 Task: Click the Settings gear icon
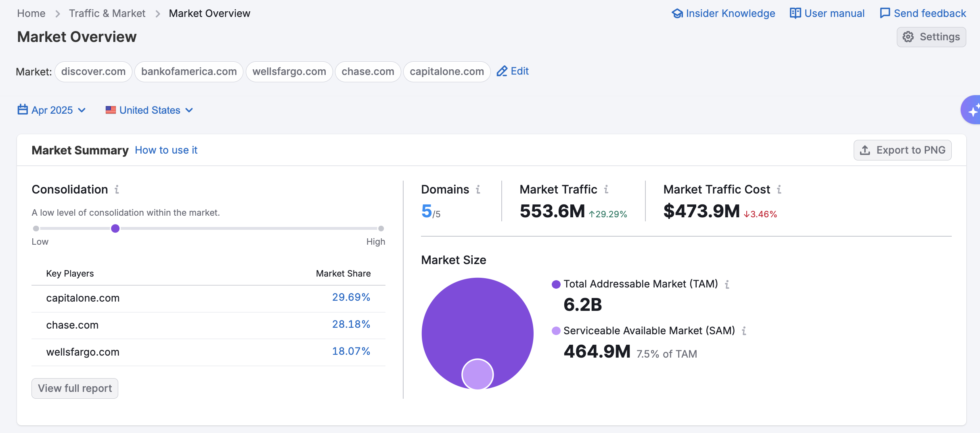click(908, 37)
